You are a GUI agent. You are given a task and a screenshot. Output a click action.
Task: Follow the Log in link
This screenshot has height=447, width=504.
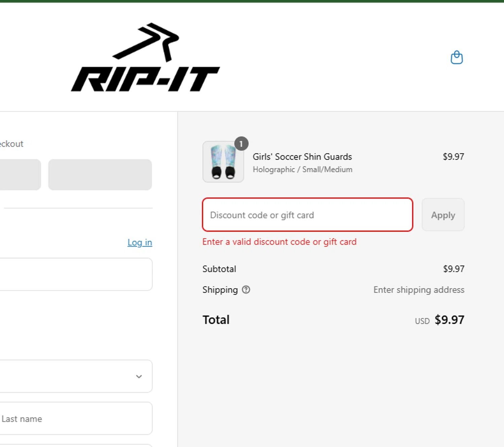[x=140, y=242]
